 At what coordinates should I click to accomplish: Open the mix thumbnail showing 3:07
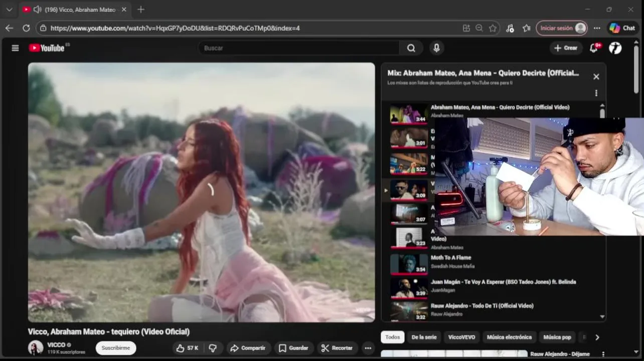click(409, 214)
